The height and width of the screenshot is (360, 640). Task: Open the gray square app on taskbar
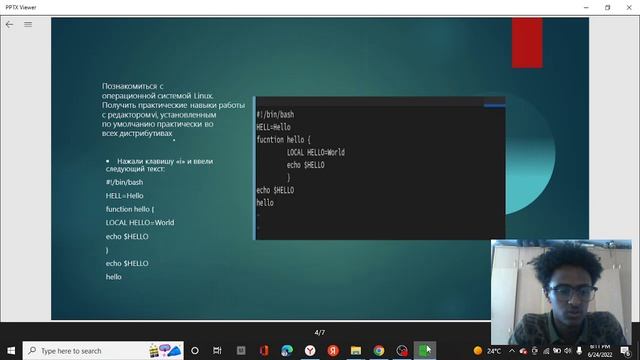pyautogui.click(x=241, y=351)
